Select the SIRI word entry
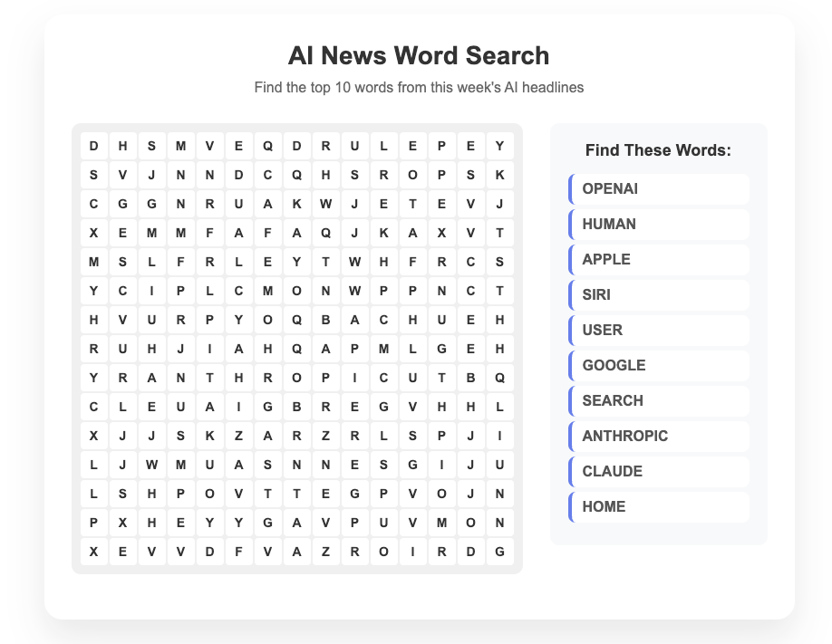The image size is (832, 644). pos(659,295)
